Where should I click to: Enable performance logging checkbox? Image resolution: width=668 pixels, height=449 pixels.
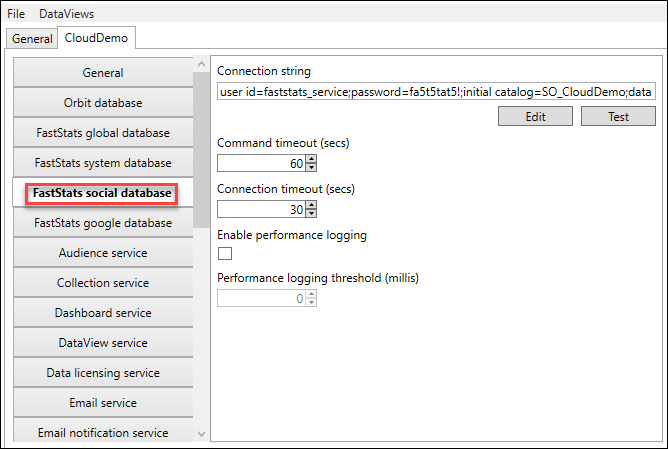(x=225, y=253)
